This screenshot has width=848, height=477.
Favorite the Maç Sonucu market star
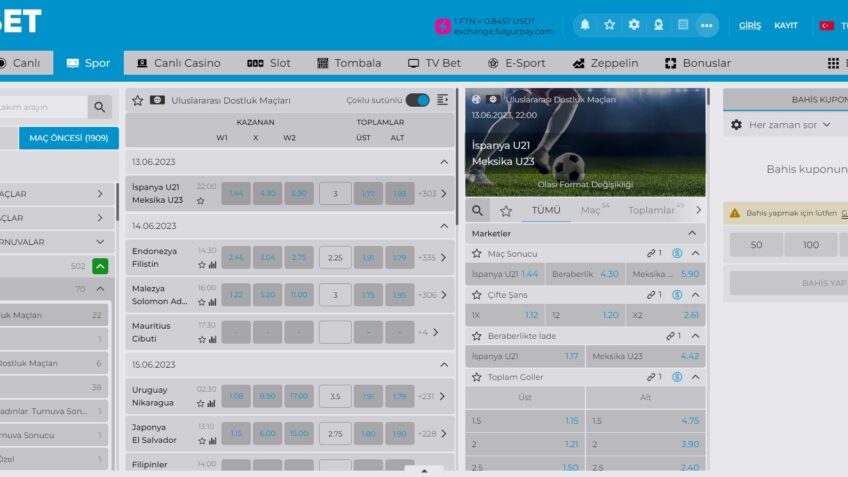click(x=477, y=254)
